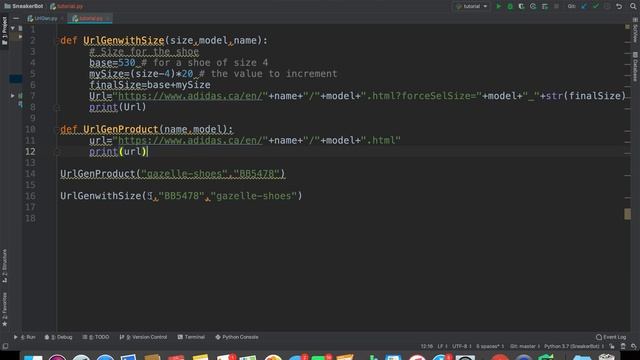Screen dimensions: 640x360
Task: Open the Structure tool window side tab
Action: 4,265
